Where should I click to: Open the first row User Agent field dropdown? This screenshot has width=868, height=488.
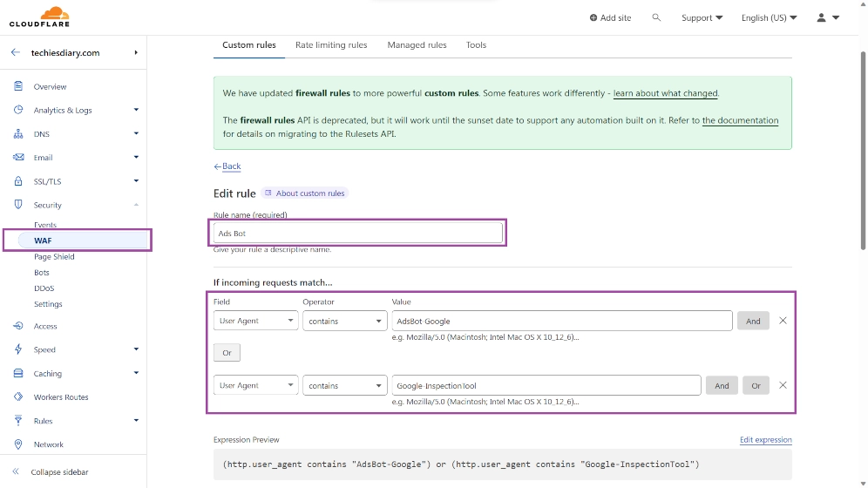(255, 321)
